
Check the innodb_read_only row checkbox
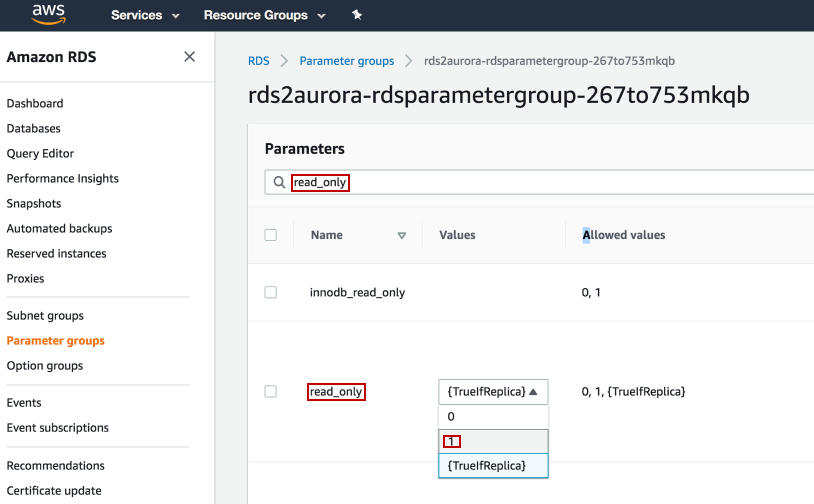click(270, 292)
